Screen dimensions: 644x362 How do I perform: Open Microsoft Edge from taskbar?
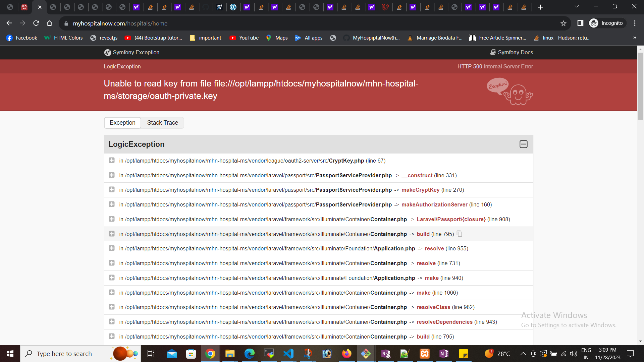tap(249, 354)
